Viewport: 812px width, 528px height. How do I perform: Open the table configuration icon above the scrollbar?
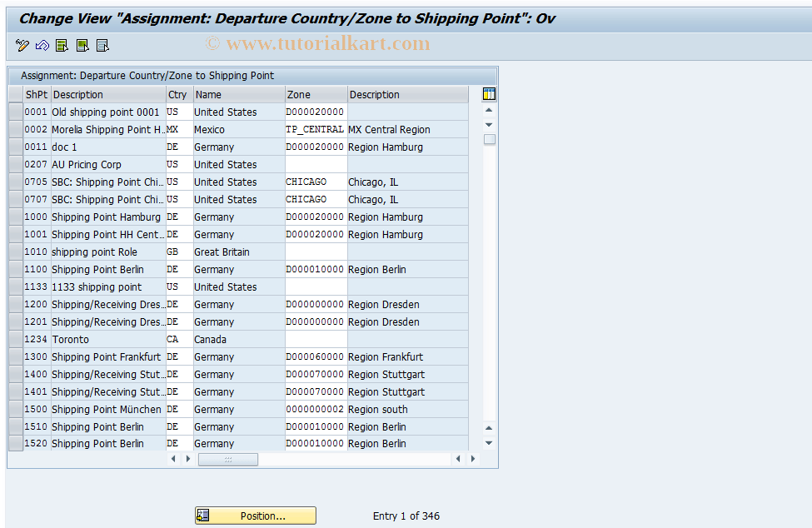tap(488, 94)
